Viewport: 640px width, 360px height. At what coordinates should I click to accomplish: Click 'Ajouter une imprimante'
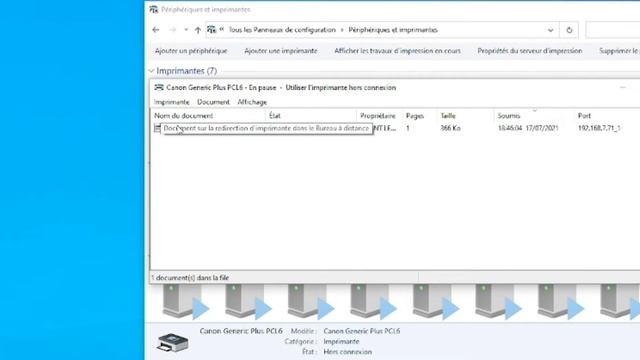click(x=281, y=51)
